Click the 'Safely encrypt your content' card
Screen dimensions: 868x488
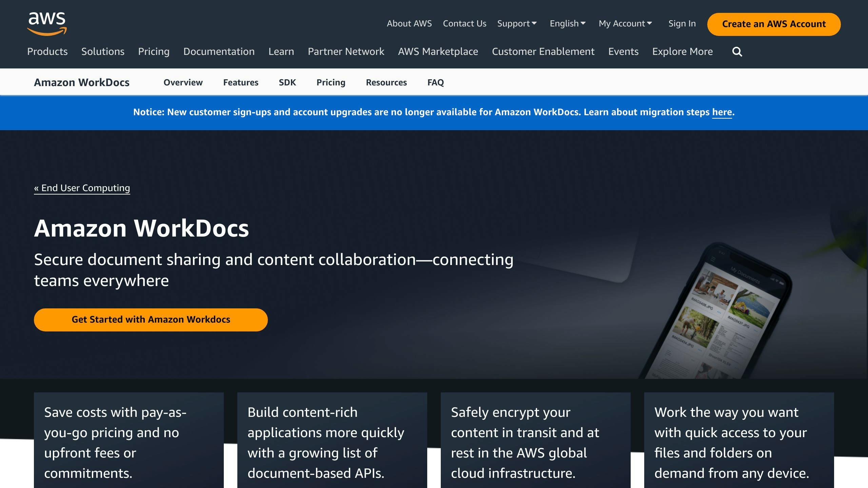coord(536,440)
